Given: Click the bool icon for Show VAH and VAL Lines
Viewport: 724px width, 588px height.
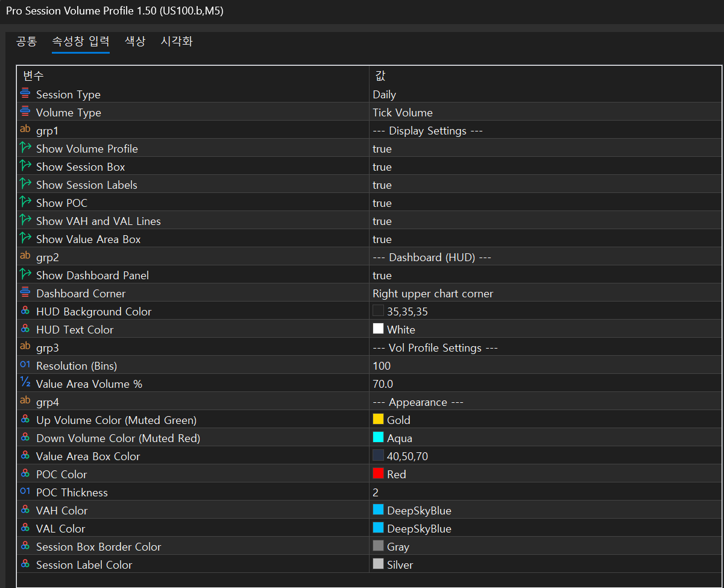Looking at the screenshot, I should [x=25, y=220].
